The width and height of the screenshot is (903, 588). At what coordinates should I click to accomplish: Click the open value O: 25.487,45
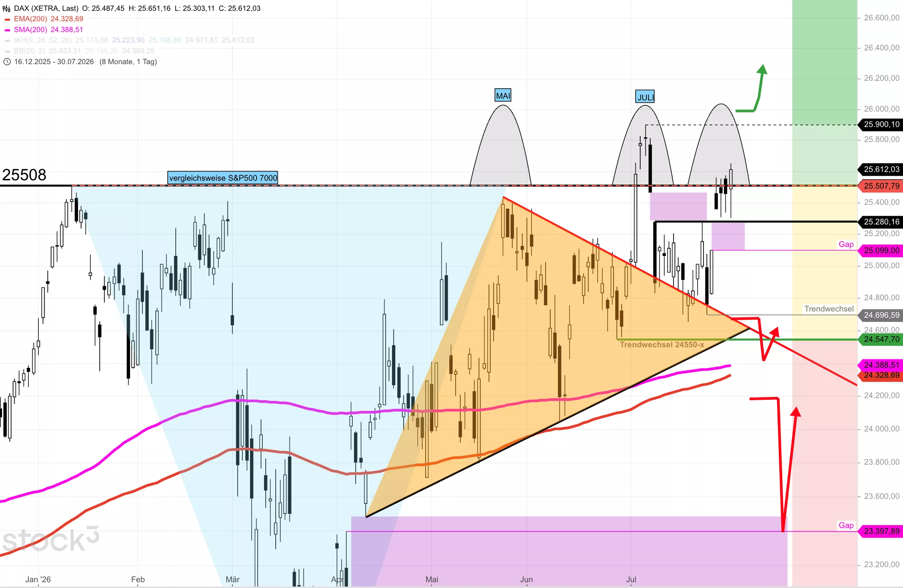pyautogui.click(x=103, y=8)
